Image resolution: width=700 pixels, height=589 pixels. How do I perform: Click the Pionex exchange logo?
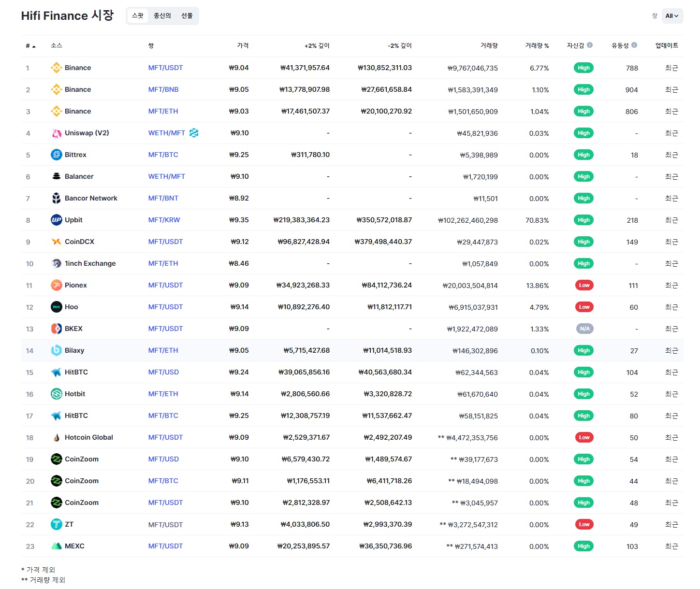[x=57, y=285]
